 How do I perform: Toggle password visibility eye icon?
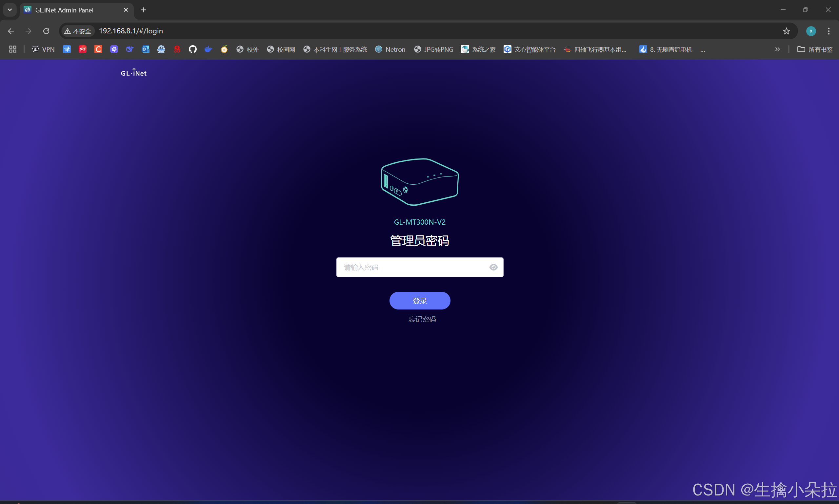tap(493, 267)
